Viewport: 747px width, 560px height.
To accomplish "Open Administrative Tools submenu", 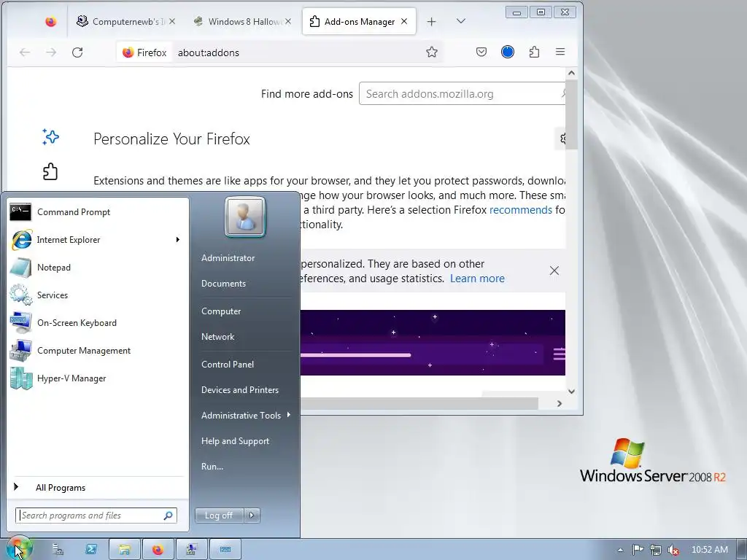I will [245, 415].
